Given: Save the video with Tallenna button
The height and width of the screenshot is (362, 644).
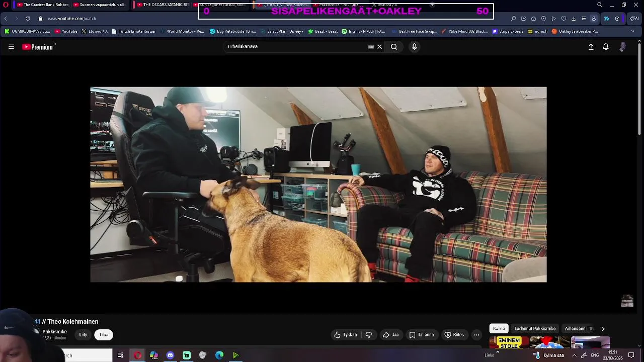Looking at the screenshot, I should pyautogui.click(x=422, y=335).
